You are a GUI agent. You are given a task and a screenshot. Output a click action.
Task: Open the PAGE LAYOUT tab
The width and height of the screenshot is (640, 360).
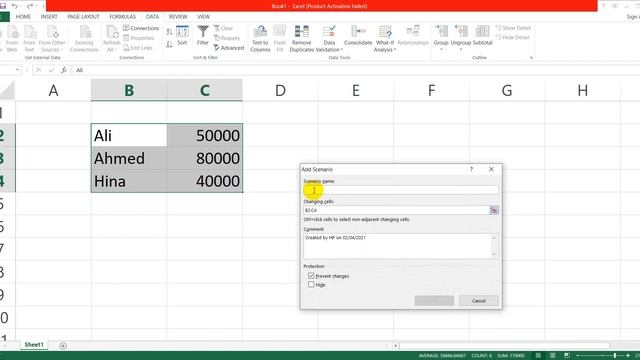tap(83, 17)
